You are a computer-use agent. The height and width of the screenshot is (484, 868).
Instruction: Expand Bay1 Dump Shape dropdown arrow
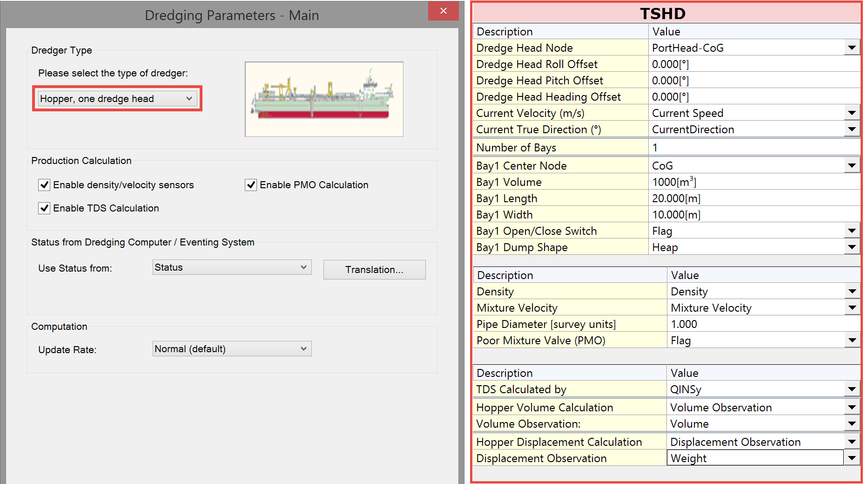852,247
